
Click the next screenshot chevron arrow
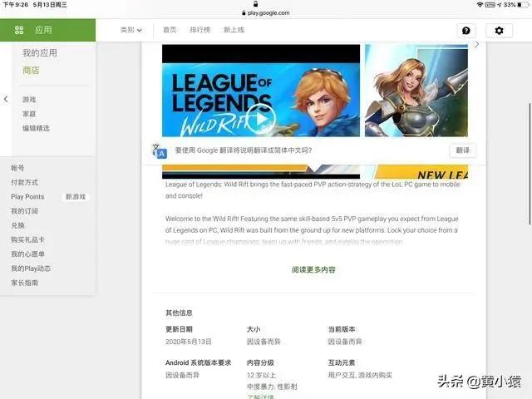[x=476, y=44]
